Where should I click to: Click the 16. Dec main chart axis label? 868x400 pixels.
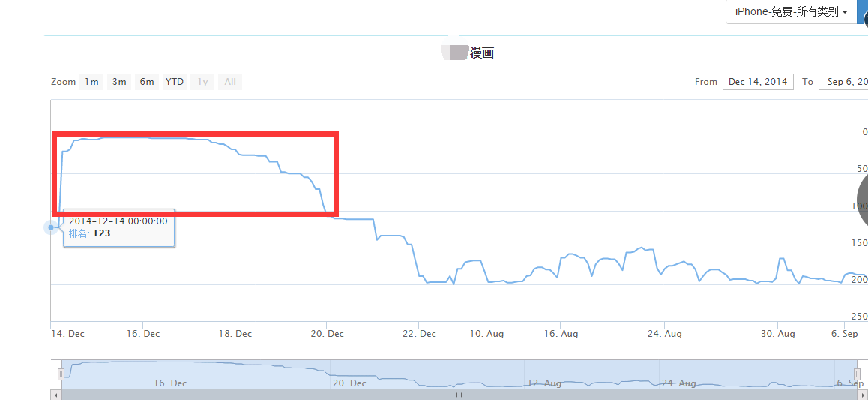(142, 333)
